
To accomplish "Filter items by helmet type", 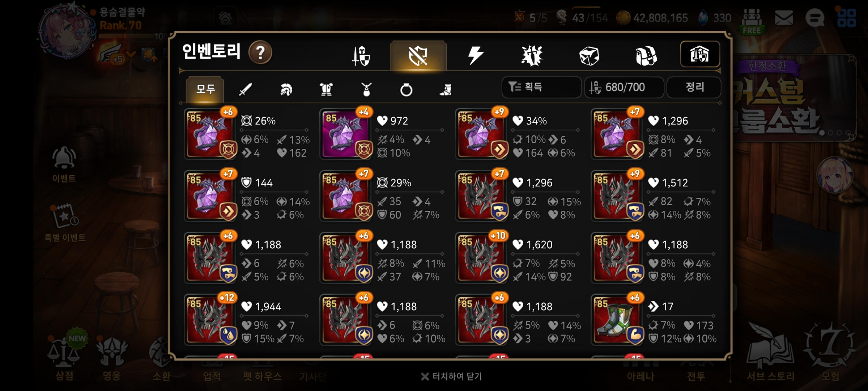I will click(286, 89).
